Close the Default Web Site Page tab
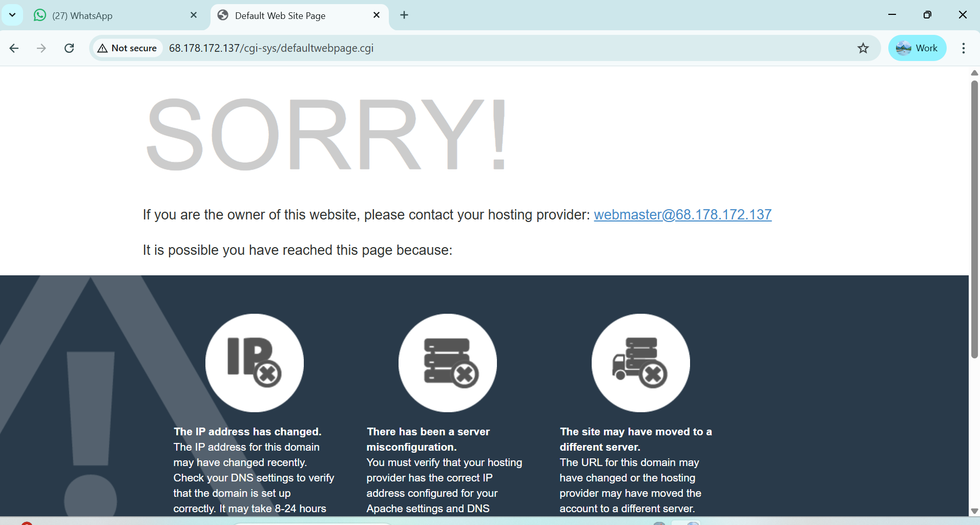This screenshot has height=525, width=980. 377,15
